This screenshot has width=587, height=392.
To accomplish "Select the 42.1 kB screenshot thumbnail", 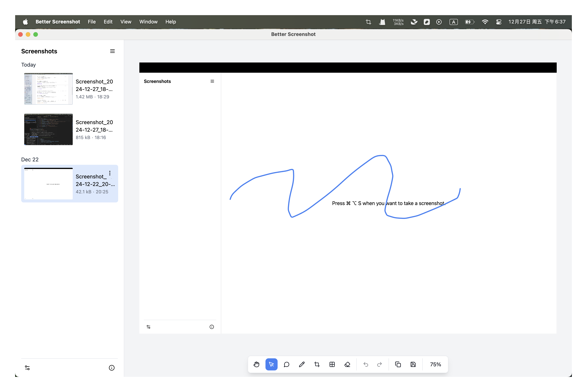I will click(x=48, y=184).
